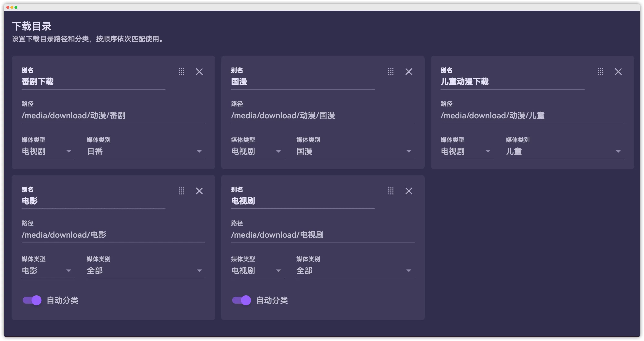Remove the 番剧下载 directory card

click(199, 72)
